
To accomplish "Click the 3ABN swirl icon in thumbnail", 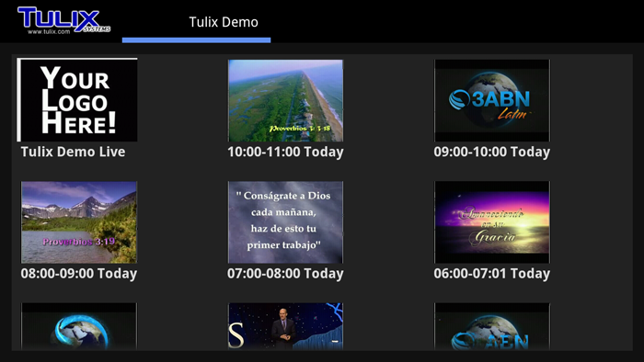I will coord(459,99).
